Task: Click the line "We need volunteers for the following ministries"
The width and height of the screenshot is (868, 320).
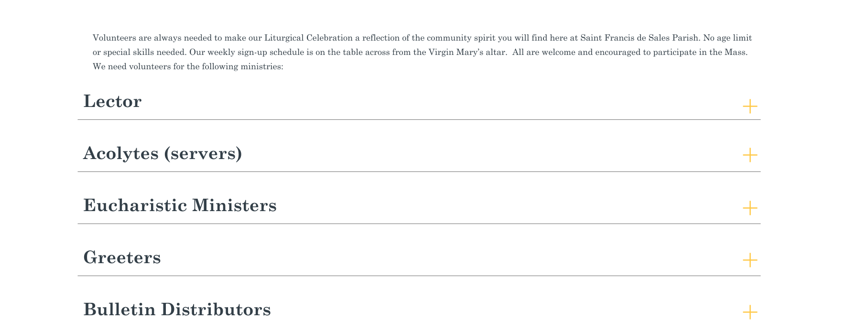Action: point(188,66)
